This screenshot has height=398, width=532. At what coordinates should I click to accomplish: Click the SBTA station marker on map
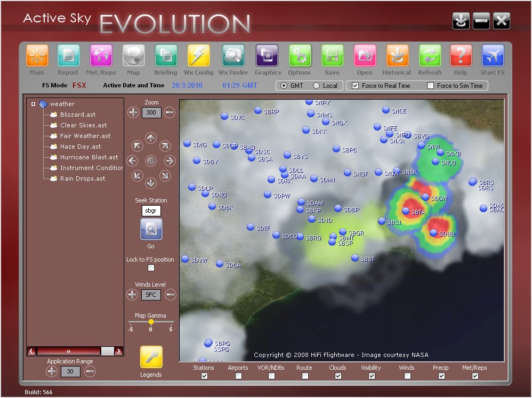(x=406, y=211)
